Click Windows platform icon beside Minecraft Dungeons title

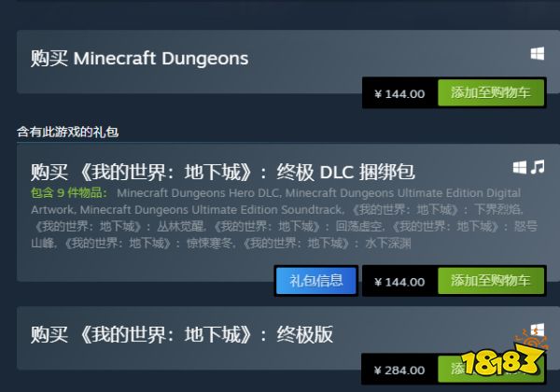pos(538,53)
